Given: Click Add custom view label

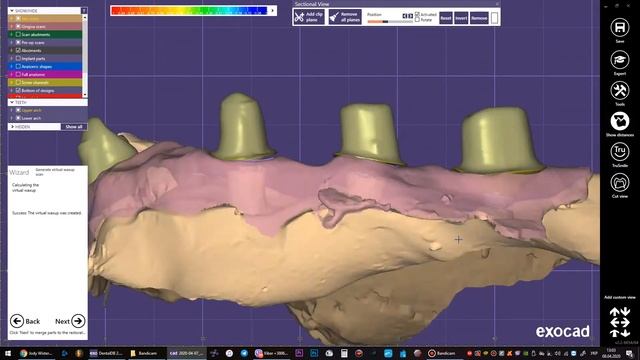Looking at the screenshot, I should [x=620, y=297].
